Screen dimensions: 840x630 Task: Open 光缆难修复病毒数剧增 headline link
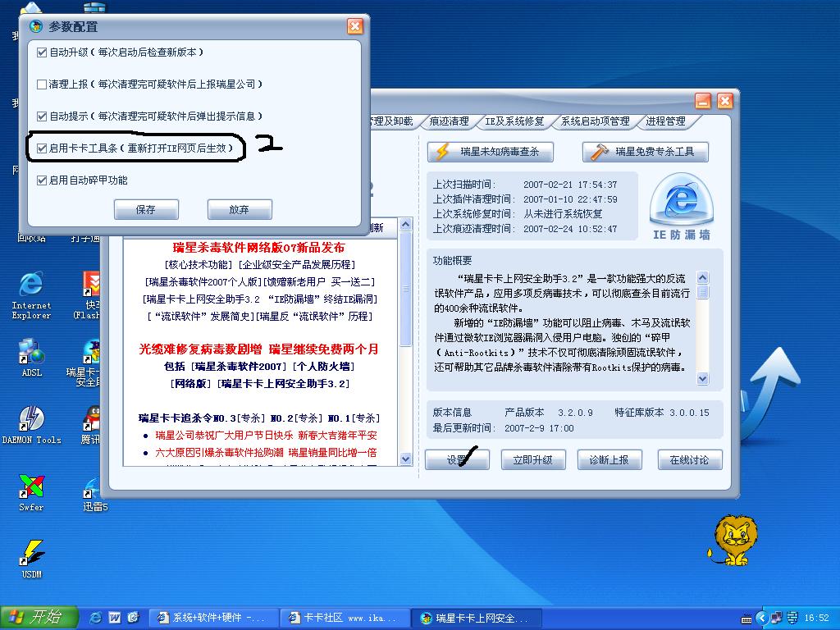[200, 349]
